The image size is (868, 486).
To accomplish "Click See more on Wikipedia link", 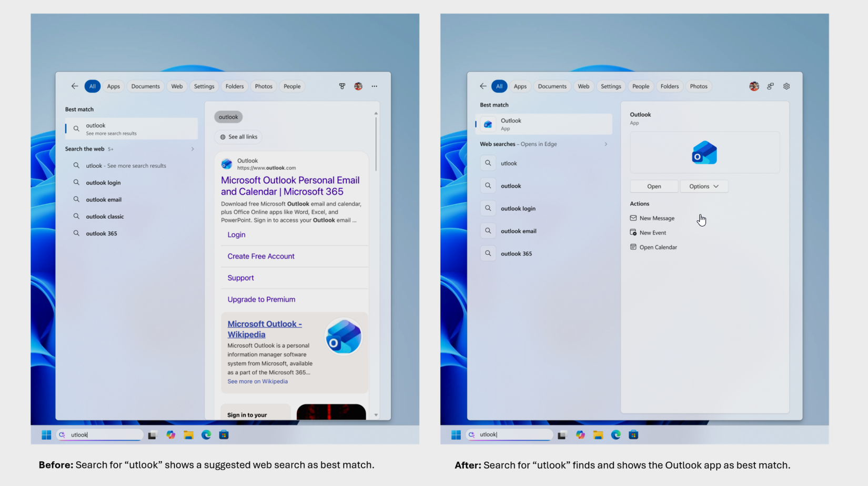I will 257,382.
